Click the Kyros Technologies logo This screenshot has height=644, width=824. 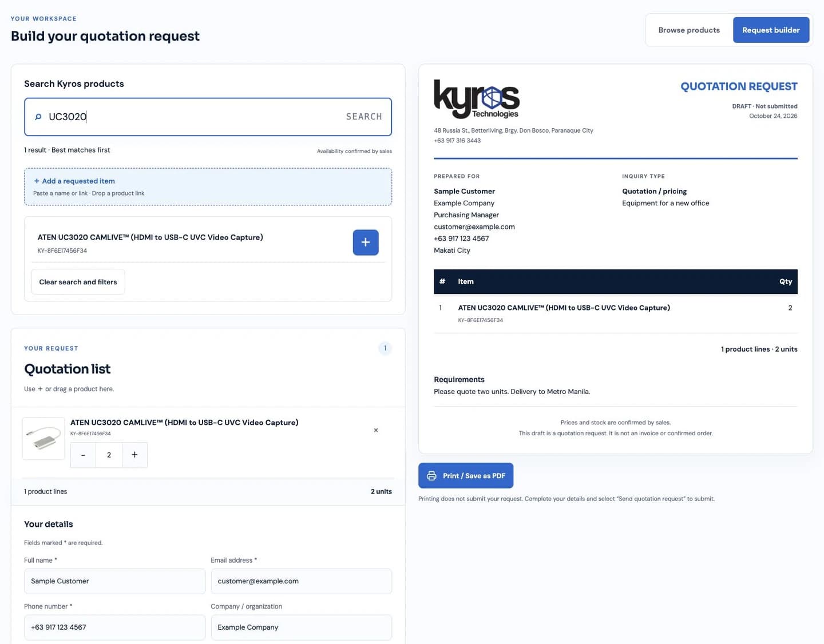pos(477,99)
